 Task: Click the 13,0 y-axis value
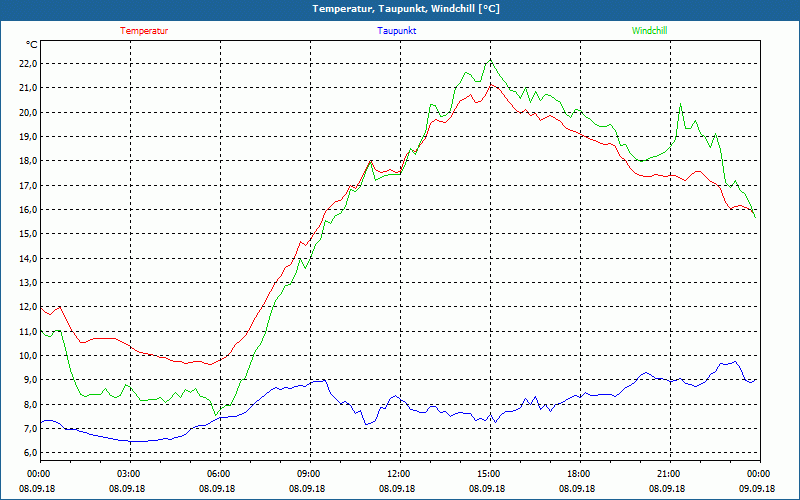coord(28,283)
